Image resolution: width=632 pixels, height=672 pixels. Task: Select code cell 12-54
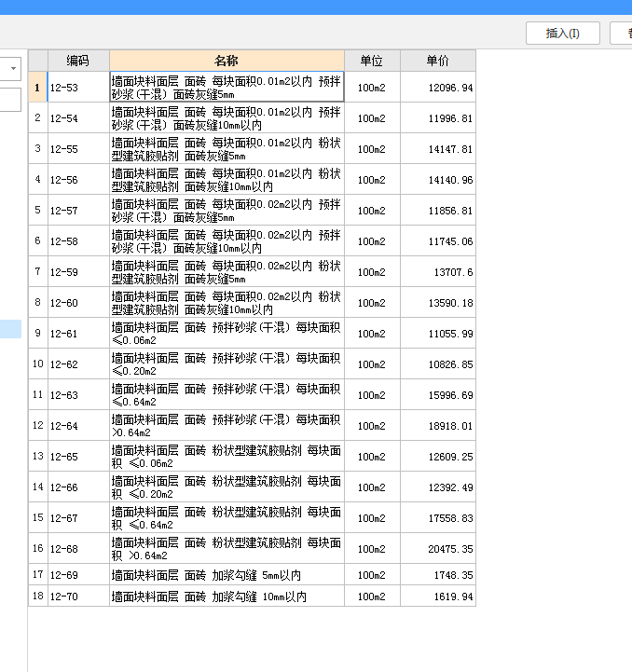[x=78, y=117]
